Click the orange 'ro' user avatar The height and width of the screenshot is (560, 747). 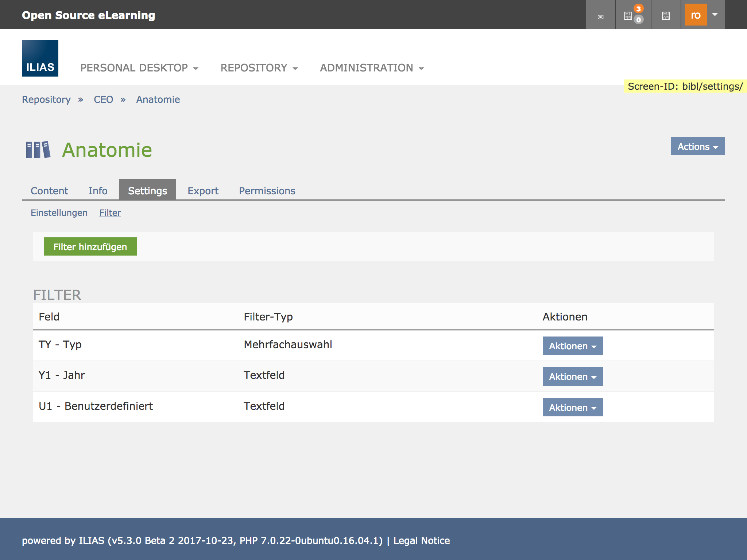coord(695,15)
